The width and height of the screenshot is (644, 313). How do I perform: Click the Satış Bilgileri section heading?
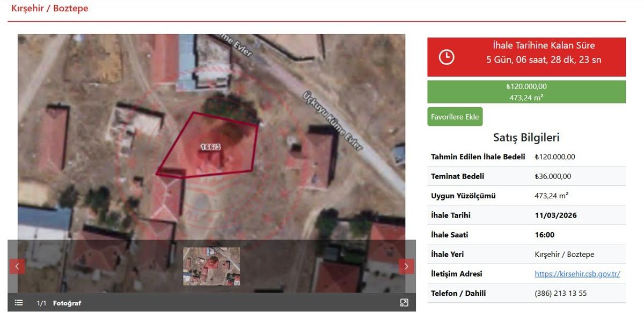[526, 137]
